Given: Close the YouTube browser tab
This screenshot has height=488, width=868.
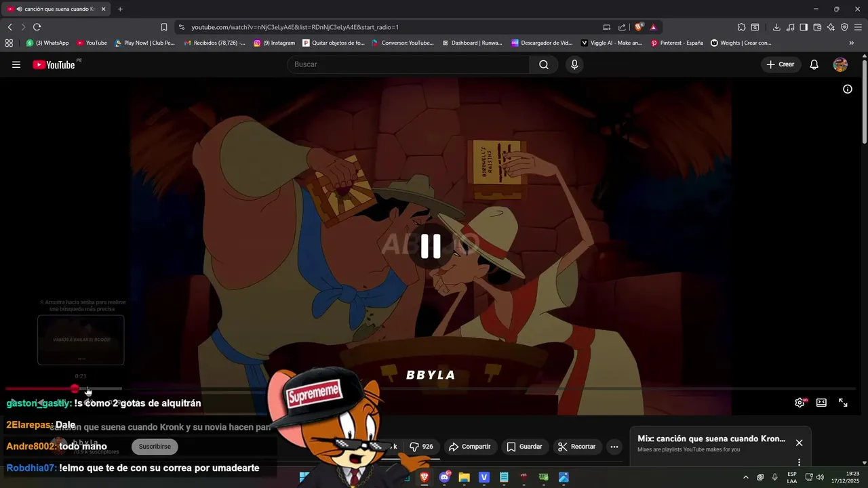Looking at the screenshot, I should point(103,9).
